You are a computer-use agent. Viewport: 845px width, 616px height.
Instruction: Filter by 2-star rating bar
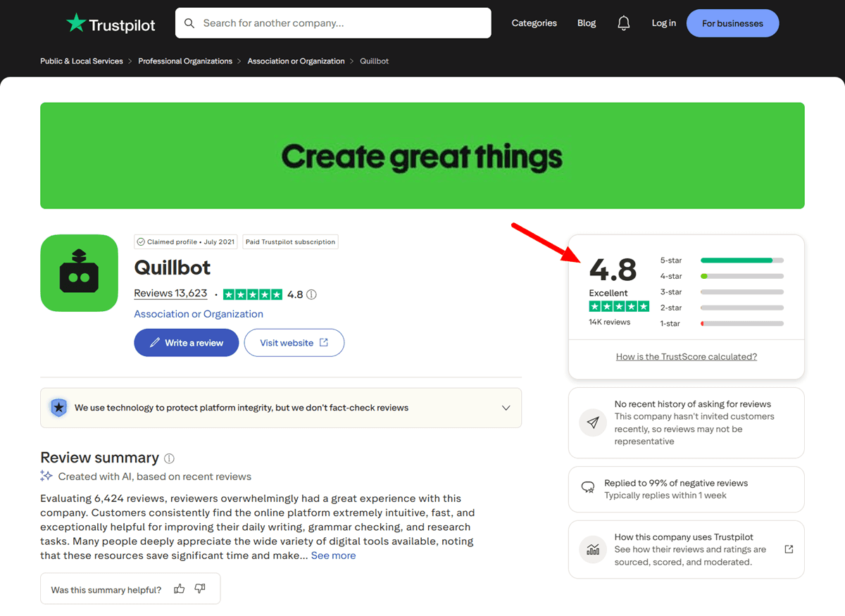(722, 308)
